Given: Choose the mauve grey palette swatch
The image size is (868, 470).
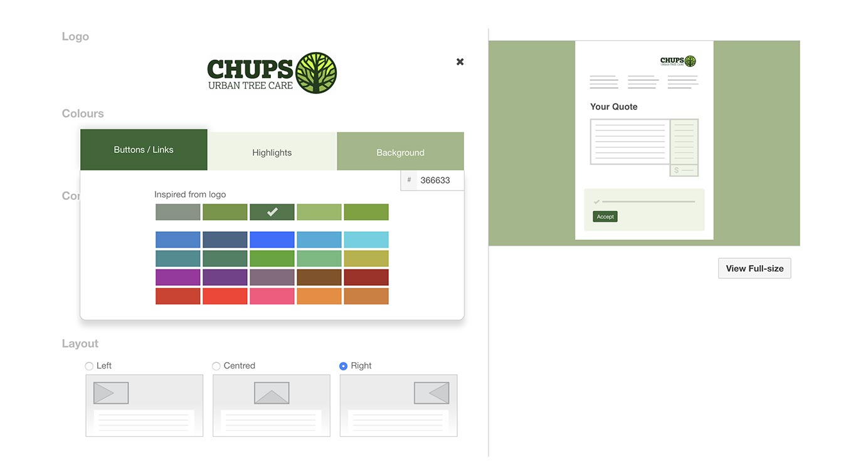Looking at the screenshot, I should coord(272,278).
